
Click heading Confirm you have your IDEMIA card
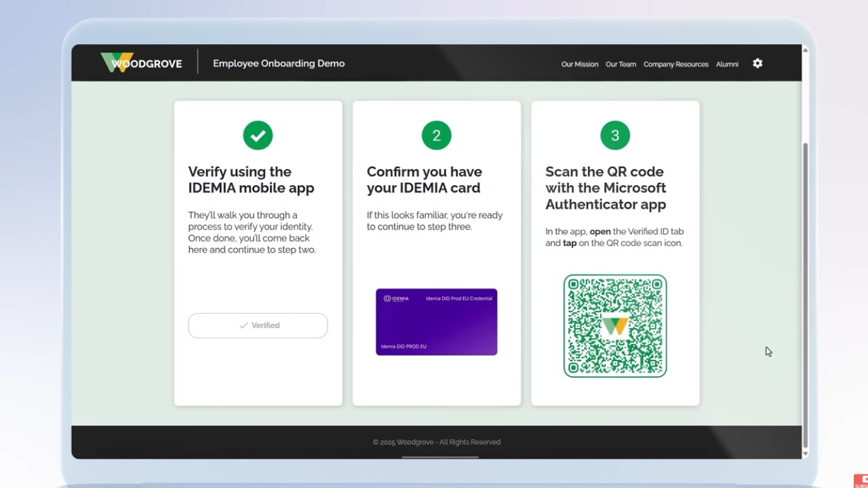(425, 180)
